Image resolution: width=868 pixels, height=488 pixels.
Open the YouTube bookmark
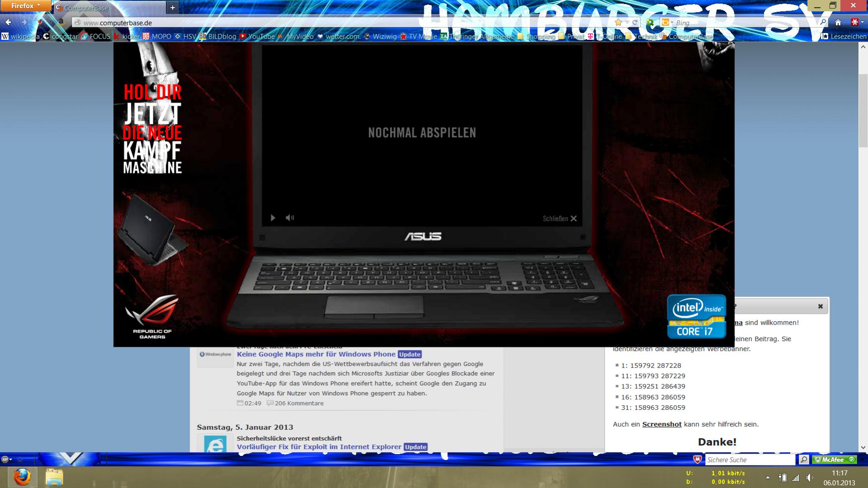coord(257,37)
